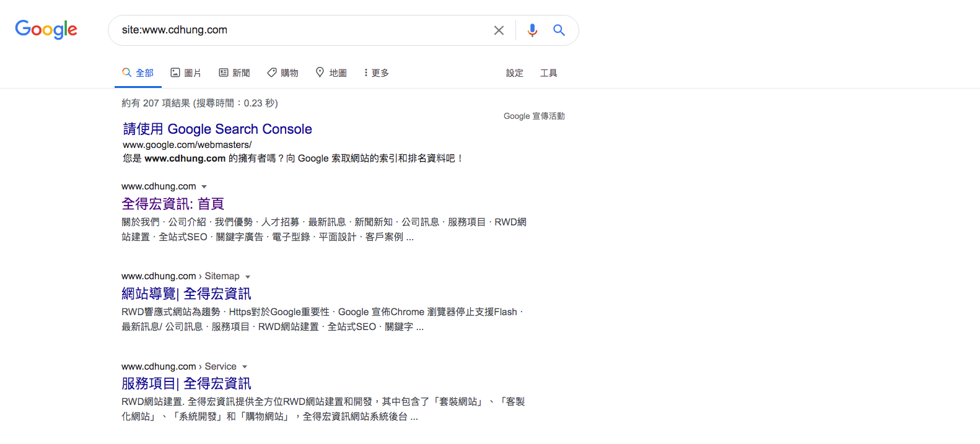Select the 地圖 maps tab
The image size is (980, 444).
(x=331, y=73)
